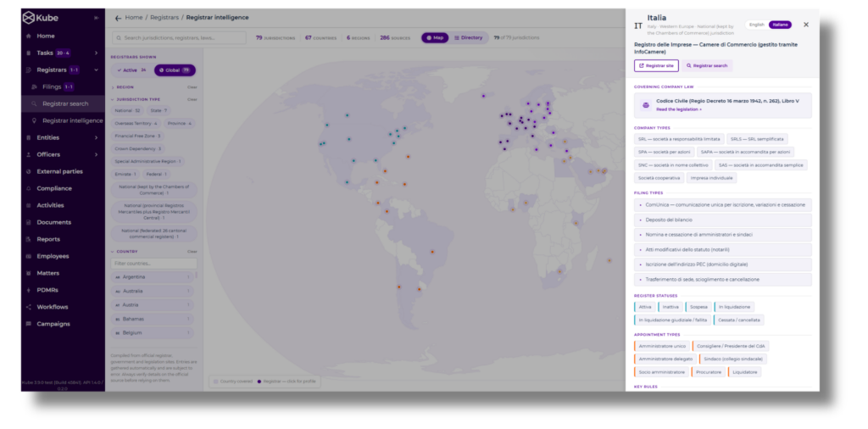Click the Entities icon in sidebar

[29, 138]
